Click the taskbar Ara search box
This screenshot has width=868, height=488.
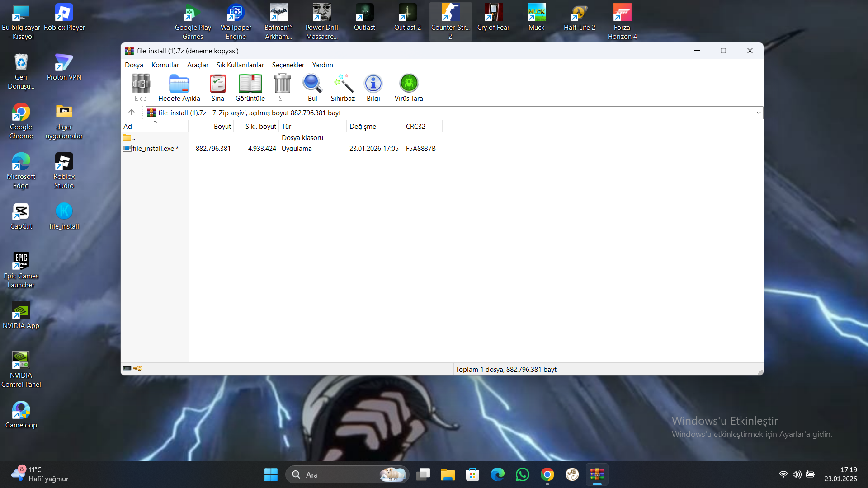[347, 474]
